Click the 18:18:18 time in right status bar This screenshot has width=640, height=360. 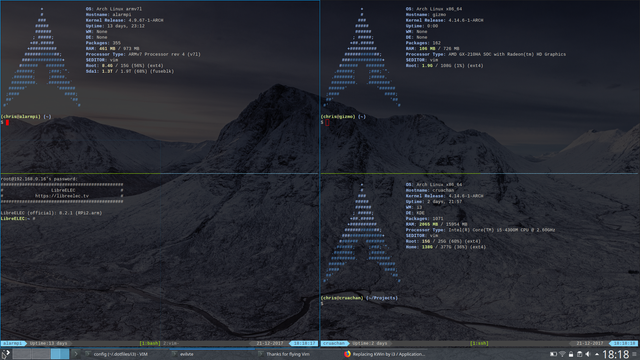[624, 343]
